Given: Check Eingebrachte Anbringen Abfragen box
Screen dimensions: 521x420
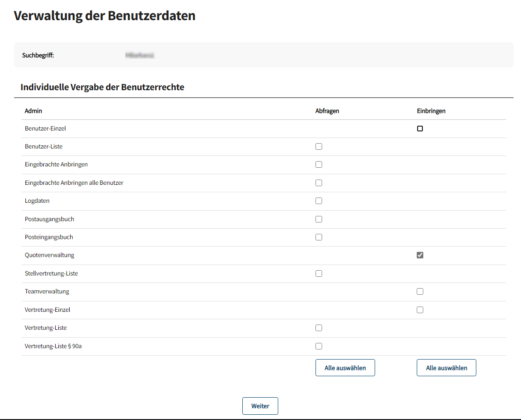Looking at the screenshot, I should [319, 165].
